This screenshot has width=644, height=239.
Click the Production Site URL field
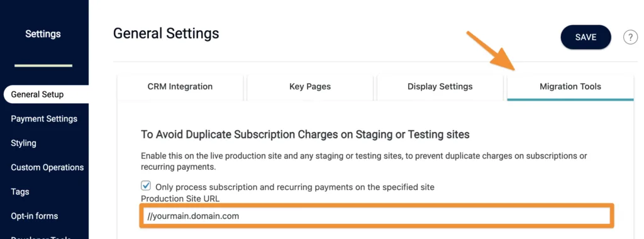pos(376,216)
